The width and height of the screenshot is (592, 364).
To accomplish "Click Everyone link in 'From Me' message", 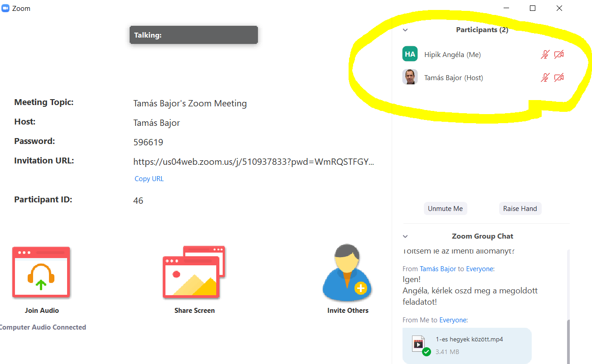I will (453, 320).
